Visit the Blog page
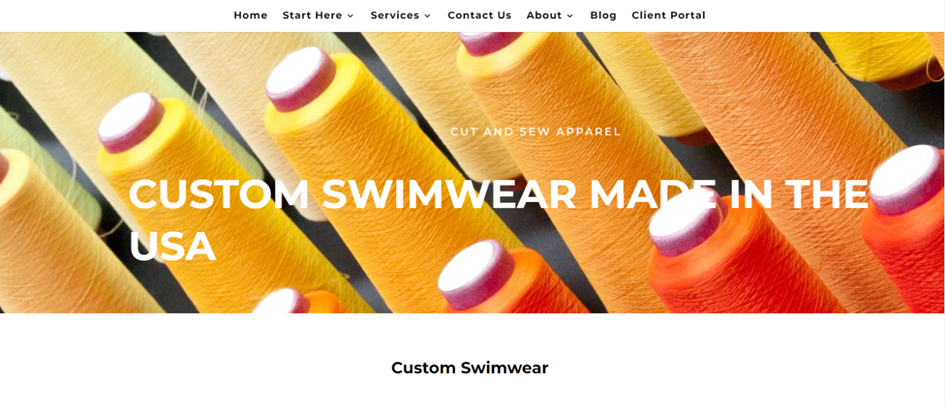Image resolution: width=945 pixels, height=406 pixels. click(x=603, y=16)
